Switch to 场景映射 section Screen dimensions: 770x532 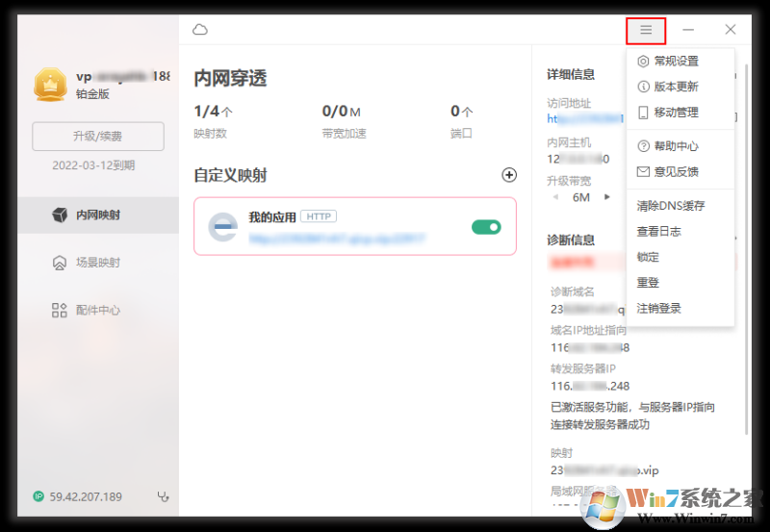click(x=97, y=263)
